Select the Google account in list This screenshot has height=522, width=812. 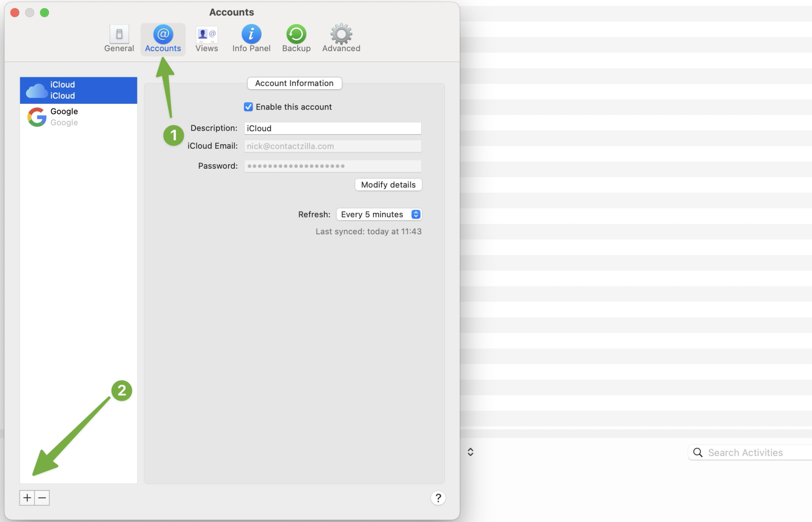79,117
